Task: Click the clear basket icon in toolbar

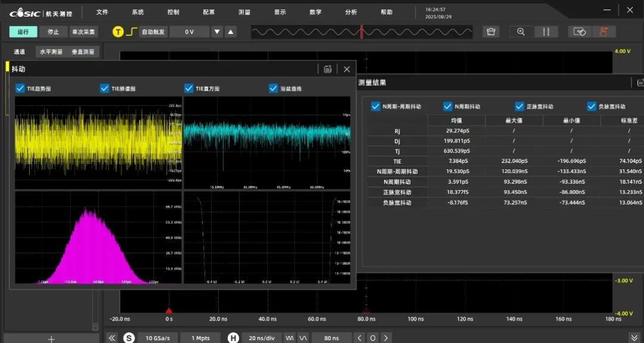Action: (x=491, y=32)
